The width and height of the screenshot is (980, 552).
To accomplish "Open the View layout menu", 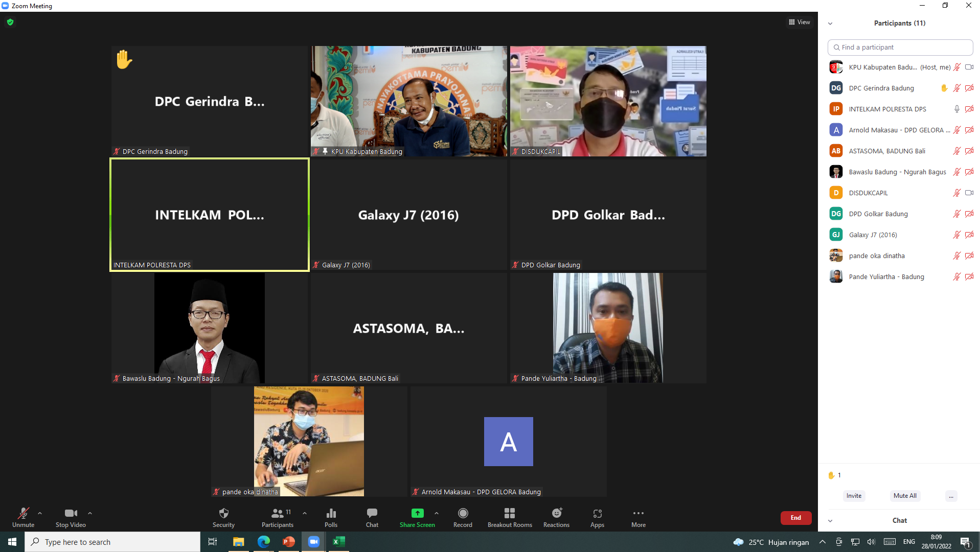I will click(799, 22).
